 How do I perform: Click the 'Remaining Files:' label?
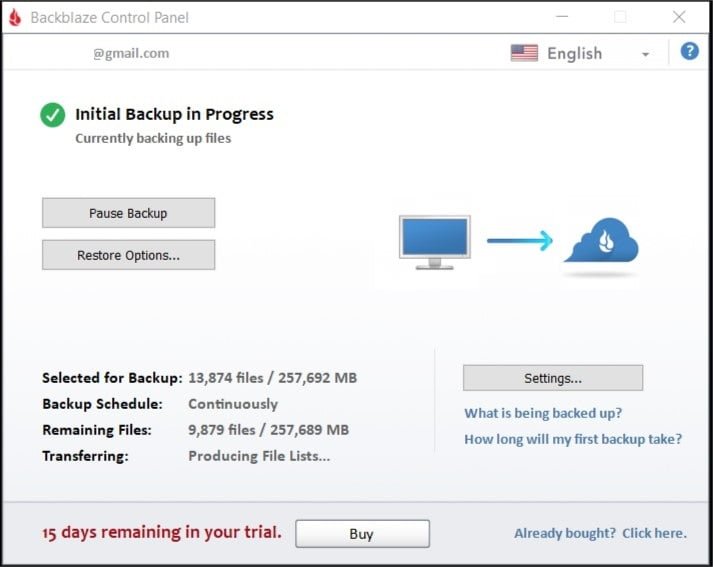click(97, 430)
